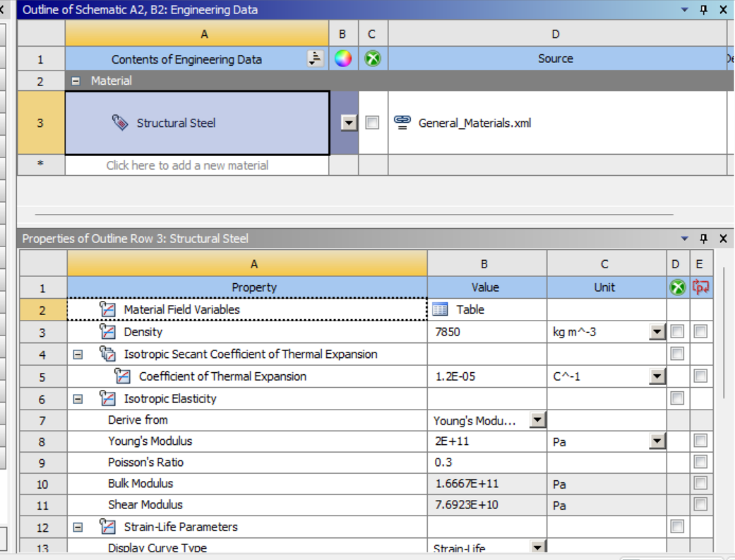This screenshot has height=560, width=735.
Task: Click the Value header cell
Action: (487, 287)
